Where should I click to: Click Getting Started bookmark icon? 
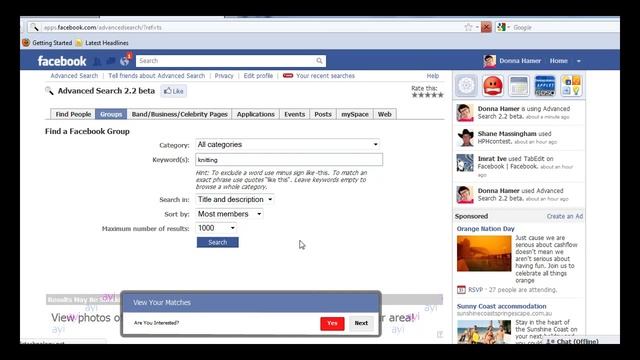pyautogui.click(x=26, y=42)
